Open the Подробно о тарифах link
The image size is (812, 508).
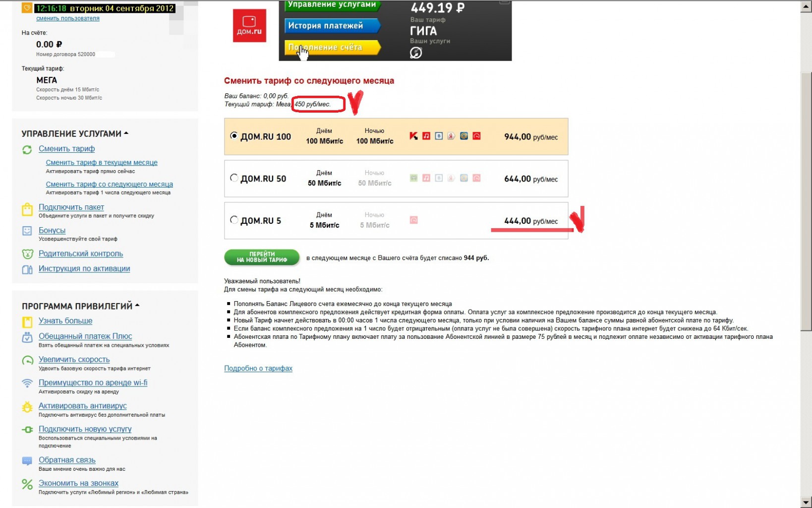coord(258,368)
